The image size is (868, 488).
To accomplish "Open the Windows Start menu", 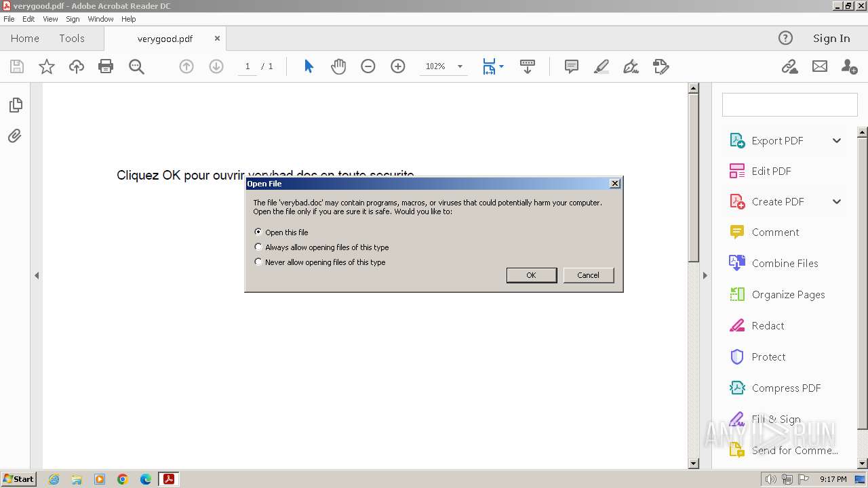I will pyautogui.click(x=18, y=479).
